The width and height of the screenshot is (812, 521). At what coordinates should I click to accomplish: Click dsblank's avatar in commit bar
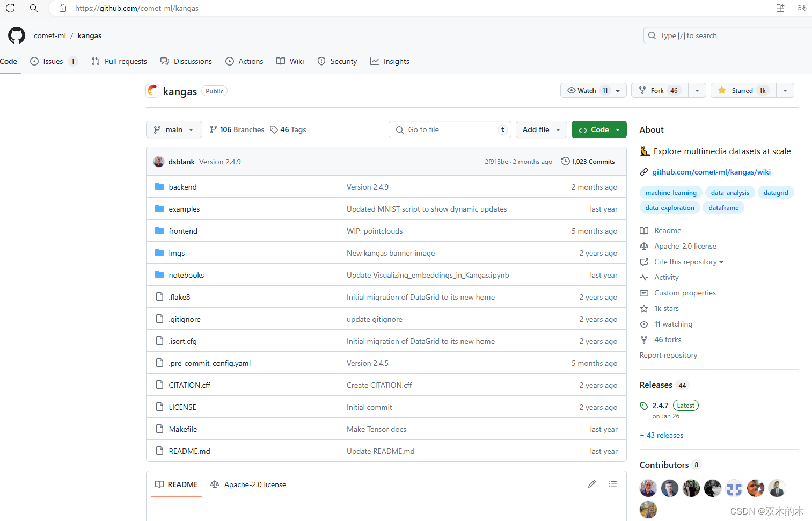[x=159, y=162]
